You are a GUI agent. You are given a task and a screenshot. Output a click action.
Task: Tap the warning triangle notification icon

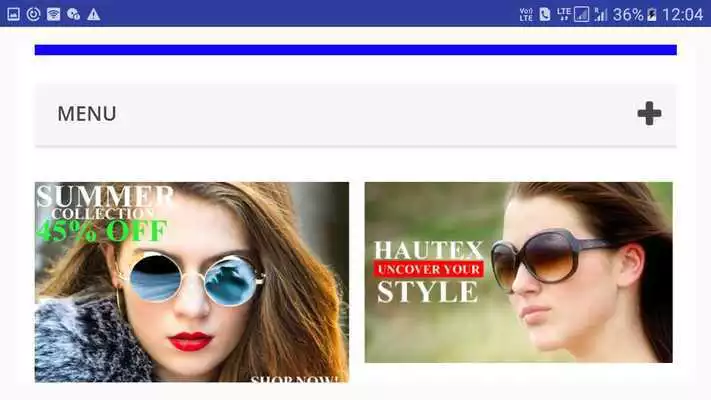pyautogui.click(x=93, y=15)
